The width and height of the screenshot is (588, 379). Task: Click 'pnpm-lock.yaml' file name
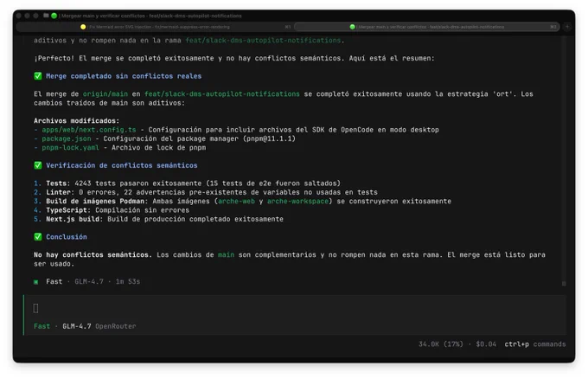71,147
